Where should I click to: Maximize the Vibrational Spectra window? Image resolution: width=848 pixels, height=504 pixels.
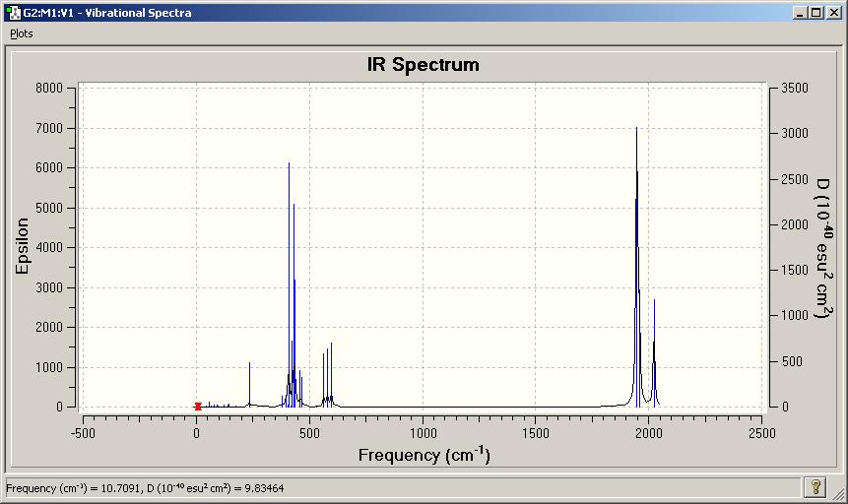(816, 13)
